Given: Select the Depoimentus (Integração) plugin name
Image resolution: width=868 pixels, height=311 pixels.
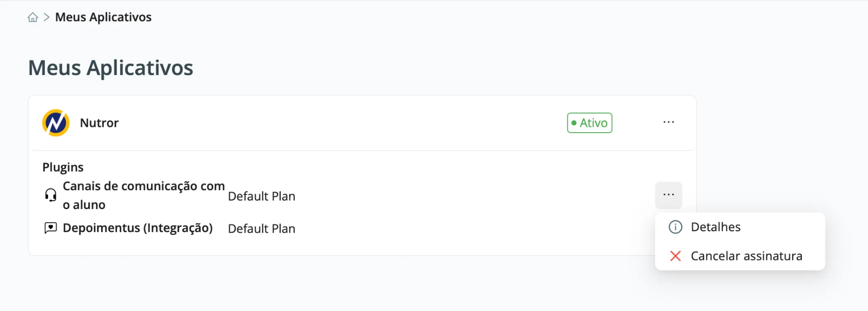Looking at the screenshot, I should click(x=137, y=228).
